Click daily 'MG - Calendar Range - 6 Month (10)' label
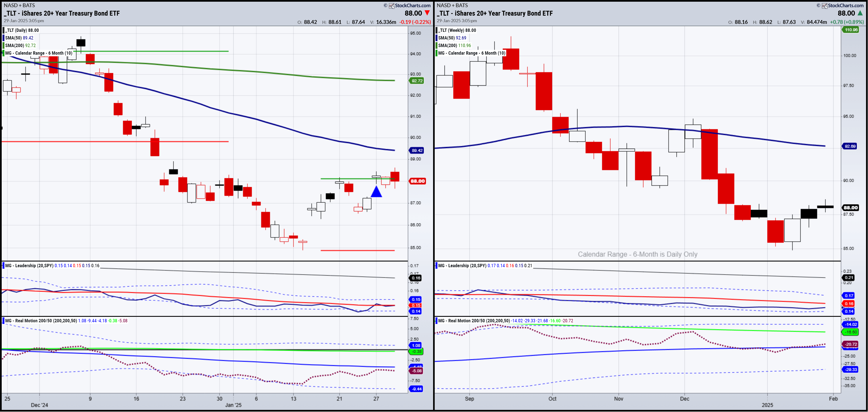This screenshot has height=412, width=868. coord(38,53)
